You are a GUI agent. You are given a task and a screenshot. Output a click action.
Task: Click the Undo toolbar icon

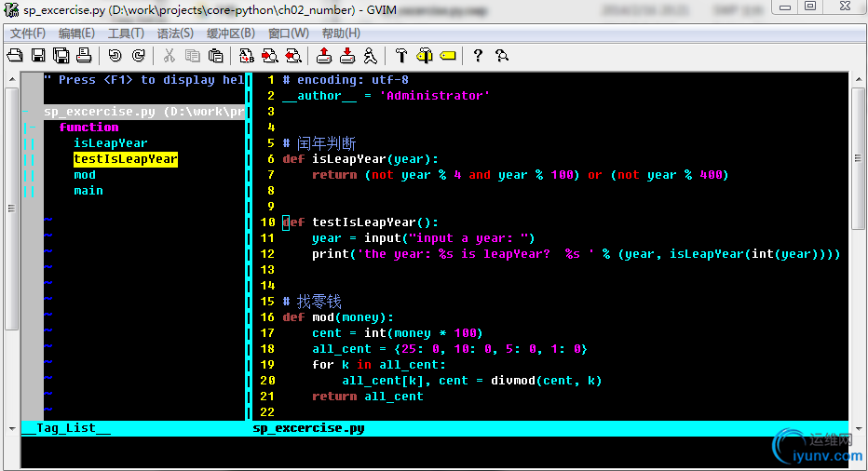coord(115,55)
